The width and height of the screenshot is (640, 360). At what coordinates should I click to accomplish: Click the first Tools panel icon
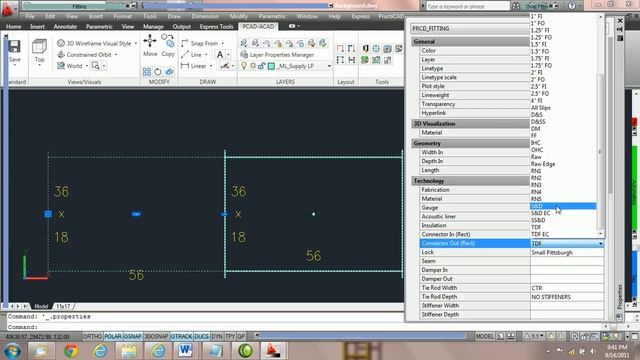[365, 49]
